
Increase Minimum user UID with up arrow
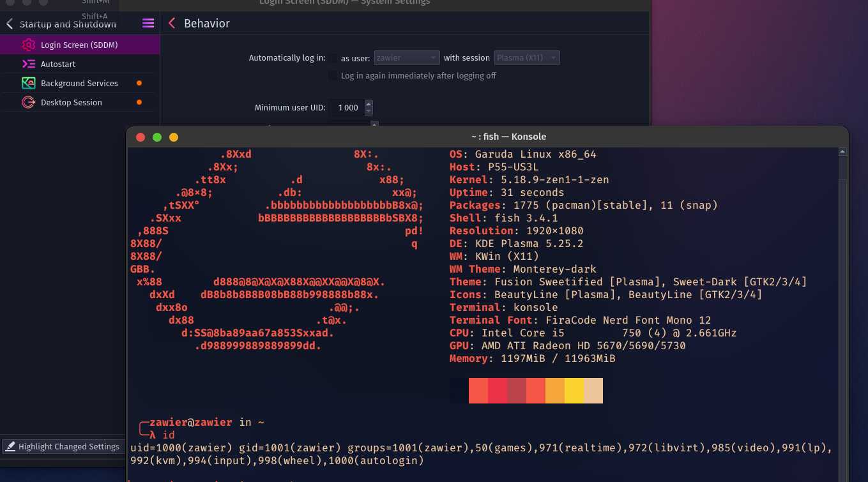point(369,104)
